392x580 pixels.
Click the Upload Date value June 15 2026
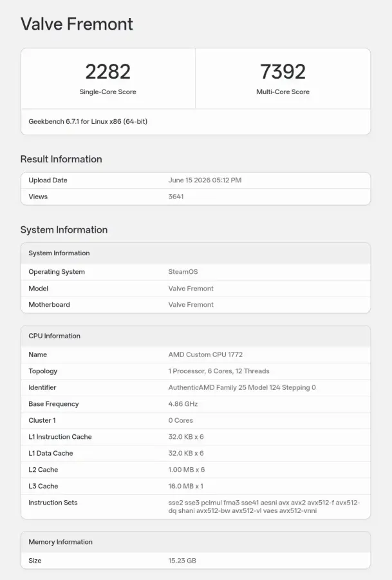pyautogui.click(x=205, y=180)
